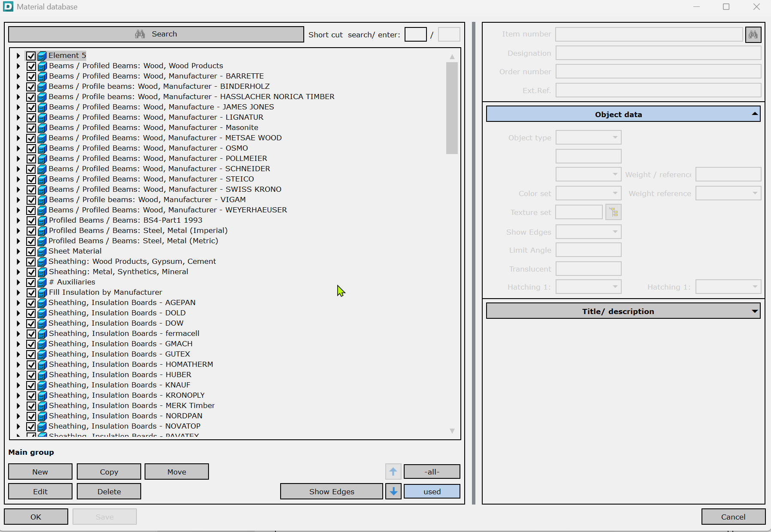771x532 pixels.
Task: Click the cube icon for # Auxiliaries
Action: click(42, 282)
